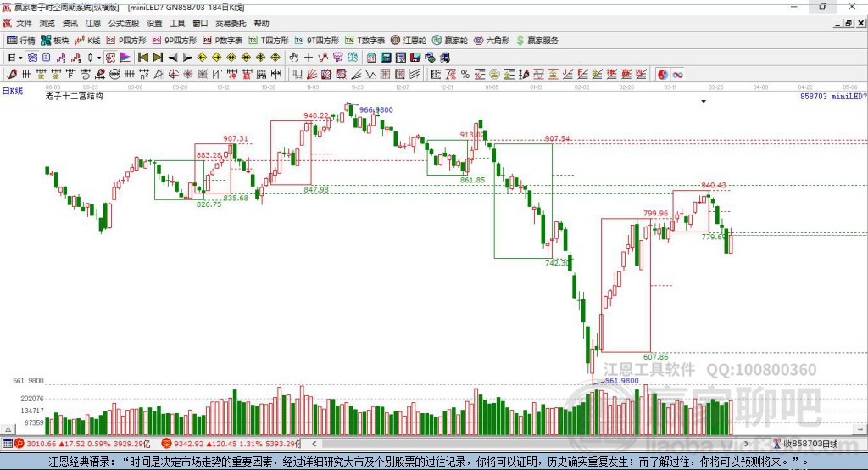Viewport: 868px width, 470px height.
Task: Open the 9T四方形 tool
Action: pyautogui.click(x=317, y=41)
